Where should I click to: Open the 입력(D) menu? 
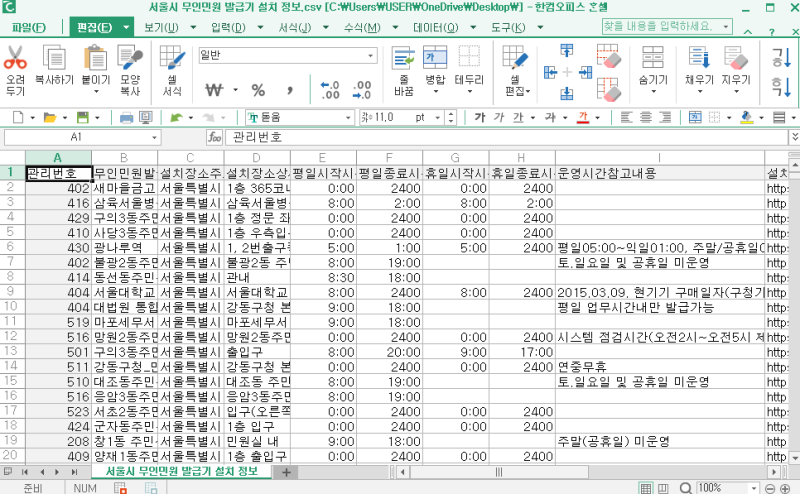[228, 27]
